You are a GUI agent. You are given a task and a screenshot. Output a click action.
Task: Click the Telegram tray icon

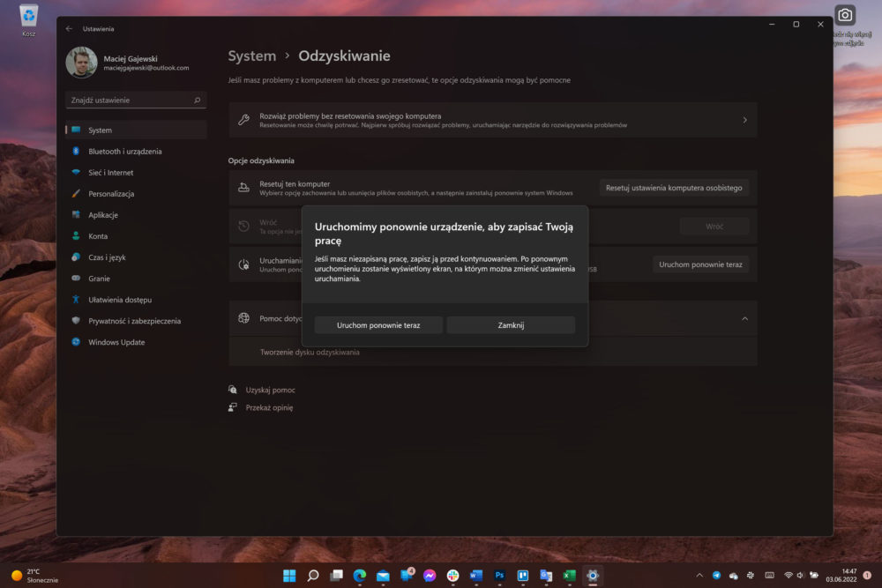click(x=716, y=576)
